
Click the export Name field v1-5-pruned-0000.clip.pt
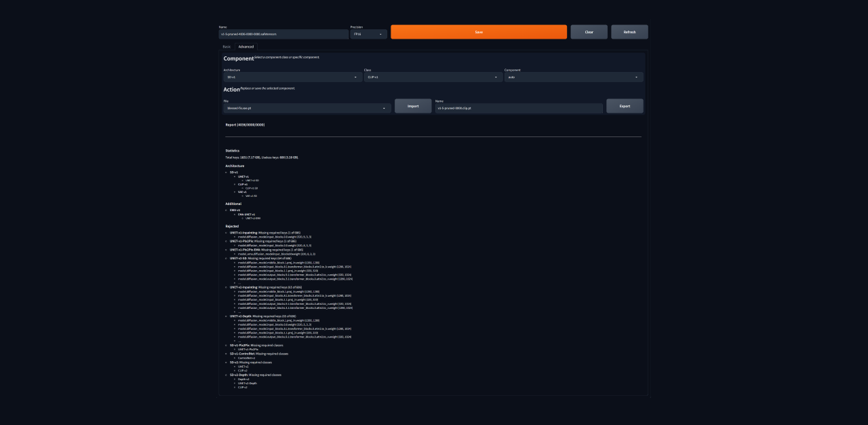pyautogui.click(x=518, y=108)
